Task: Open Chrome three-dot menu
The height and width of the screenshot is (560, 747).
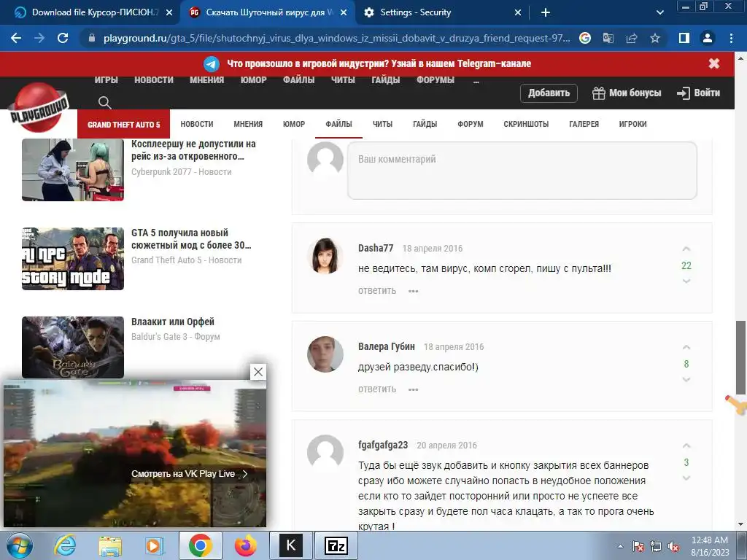Action: click(731, 38)
